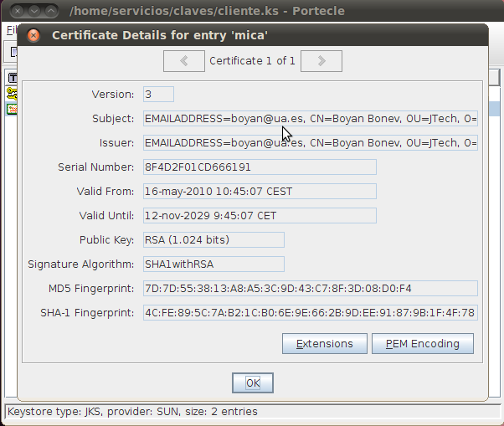Click the Issuer field text

click(311, 142)
